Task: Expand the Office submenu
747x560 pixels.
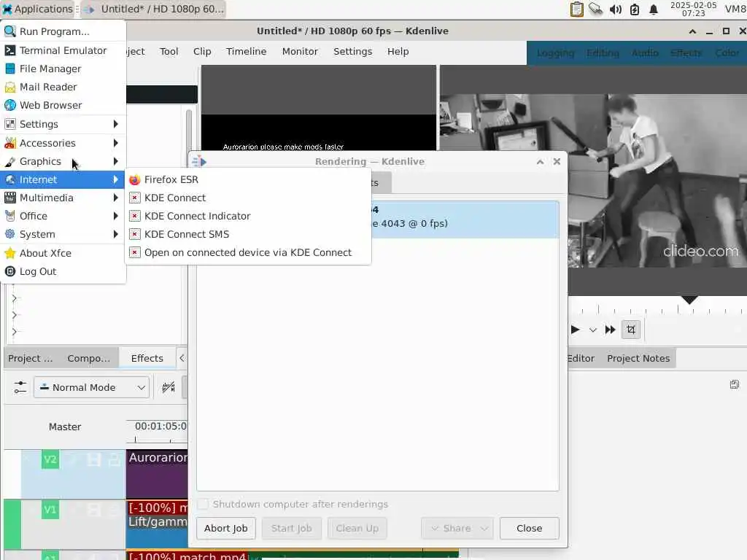Action: tap(63, 216)
